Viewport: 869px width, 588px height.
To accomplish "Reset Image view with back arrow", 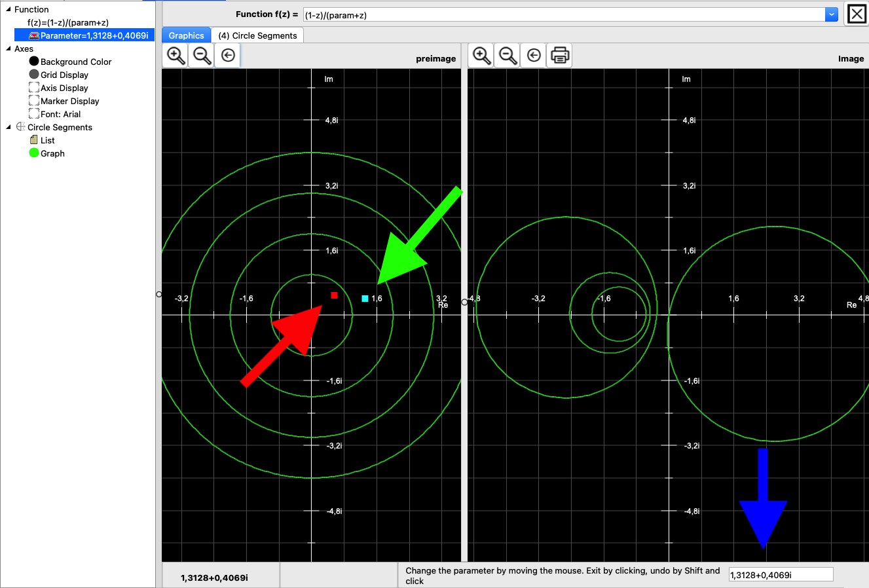I will (x=534, y=56).
